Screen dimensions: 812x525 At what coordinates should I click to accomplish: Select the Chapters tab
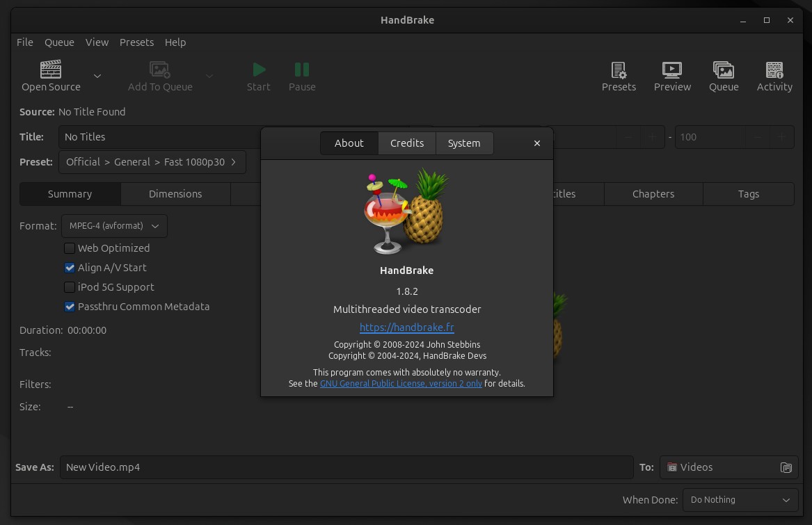[653, 193]
